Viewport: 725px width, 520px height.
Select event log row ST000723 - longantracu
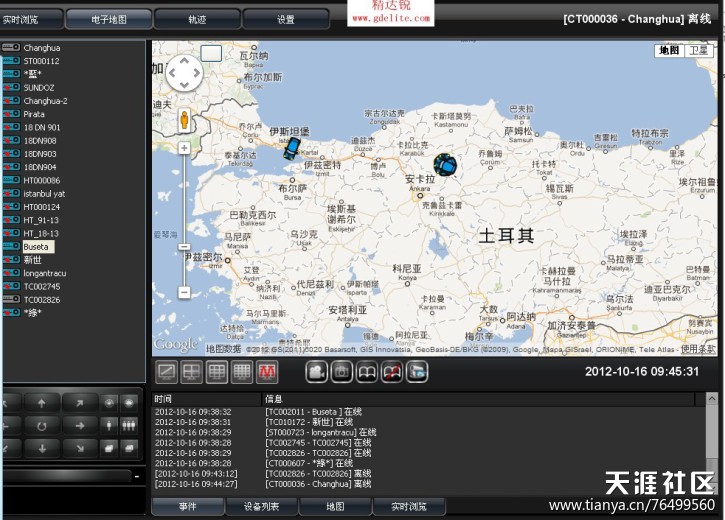coord(429,432)
